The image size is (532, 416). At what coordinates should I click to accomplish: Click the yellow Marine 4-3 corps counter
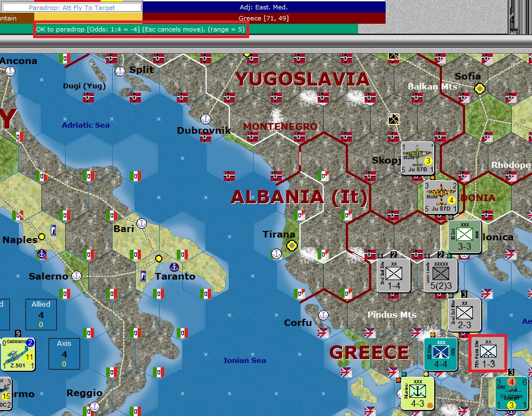(418, 393)
